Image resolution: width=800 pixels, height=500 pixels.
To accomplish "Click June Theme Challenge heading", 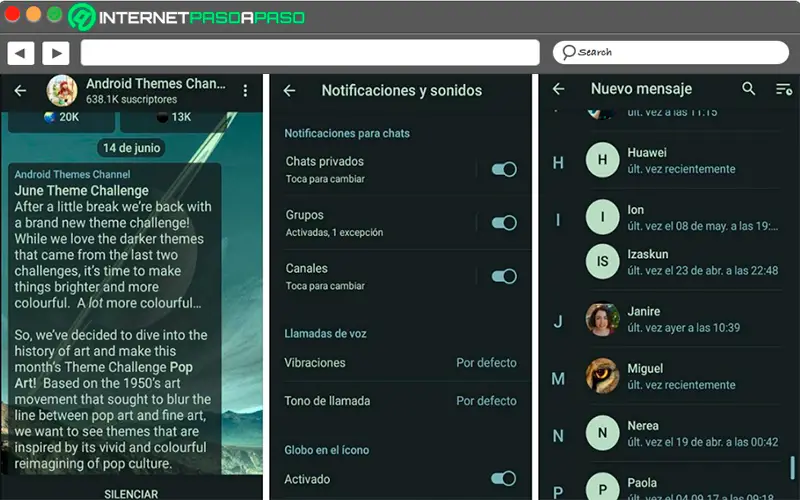I will 82,191.
